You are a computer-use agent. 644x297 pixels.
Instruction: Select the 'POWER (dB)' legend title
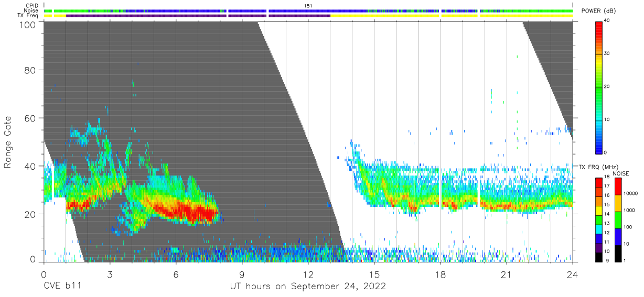point(598,11)
